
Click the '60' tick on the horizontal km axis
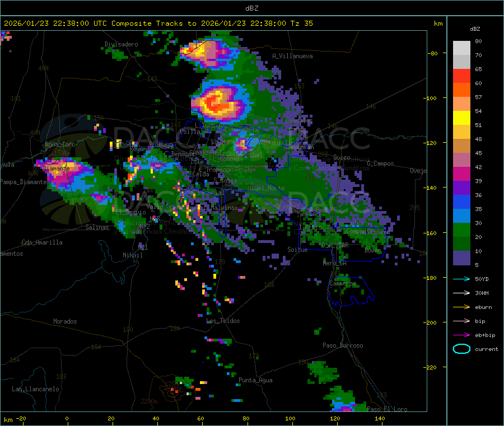coord(200,419)
